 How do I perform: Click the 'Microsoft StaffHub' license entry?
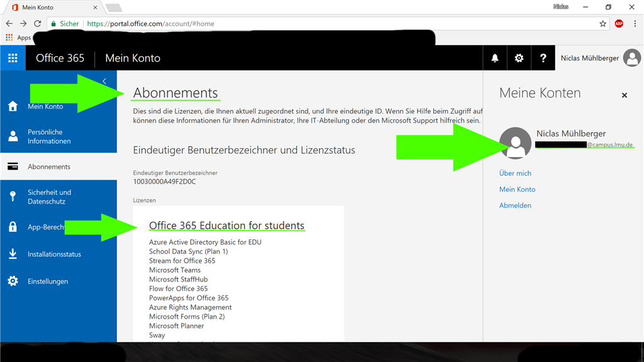[x=178, y=280]
